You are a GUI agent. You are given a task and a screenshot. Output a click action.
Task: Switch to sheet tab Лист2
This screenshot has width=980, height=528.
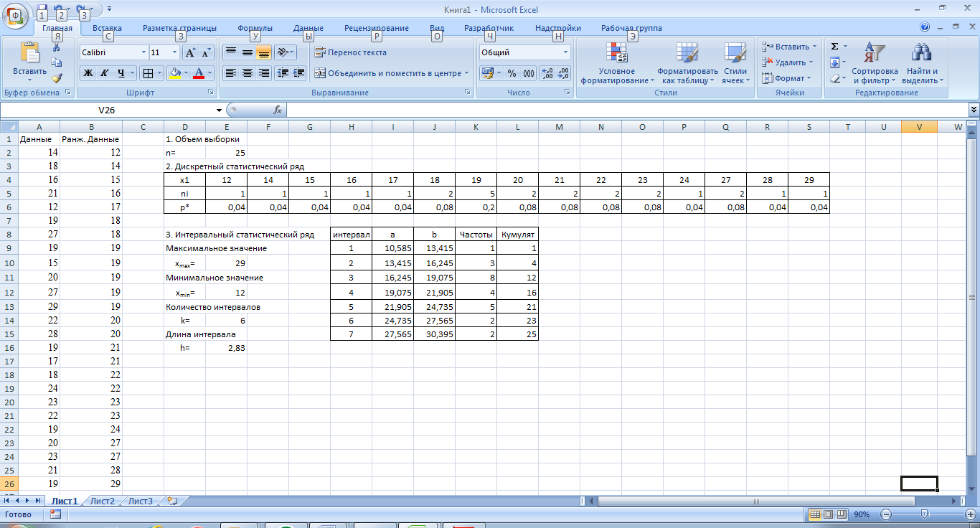coord(103,501)
